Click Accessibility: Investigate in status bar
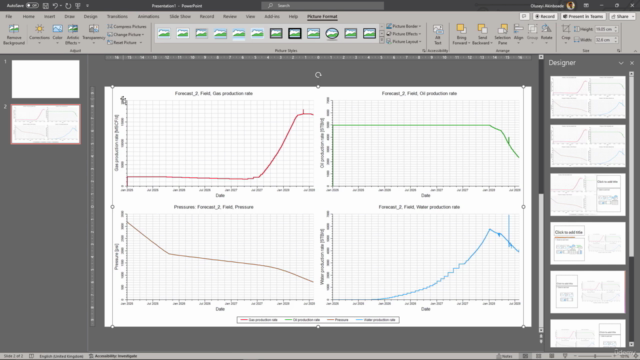Viewport: 640px width, 360px height. [113, 356]
